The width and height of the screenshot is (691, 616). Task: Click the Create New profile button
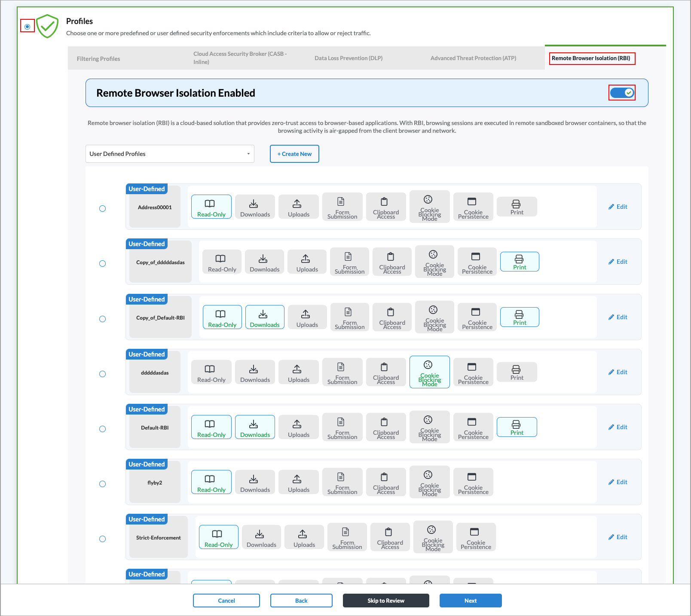pos(294,154)
